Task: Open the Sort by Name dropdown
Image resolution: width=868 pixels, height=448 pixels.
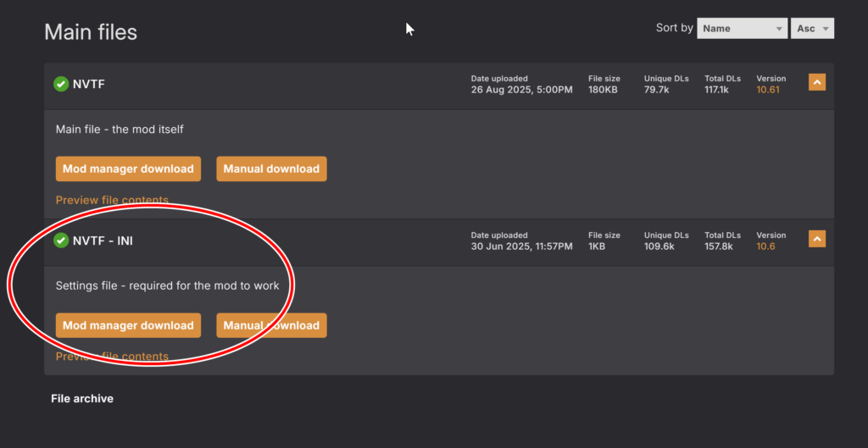Action: pyautogui.click(x=742, y=28)
